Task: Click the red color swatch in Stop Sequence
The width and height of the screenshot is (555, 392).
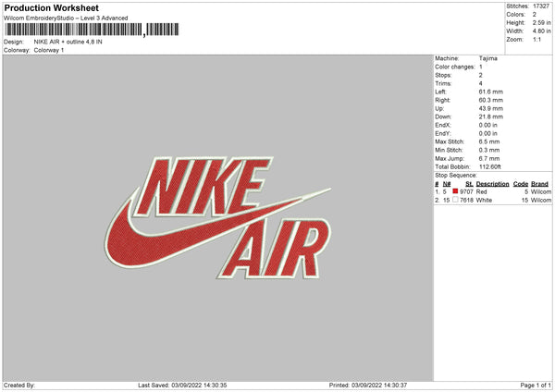Action: tap(455, 191)
